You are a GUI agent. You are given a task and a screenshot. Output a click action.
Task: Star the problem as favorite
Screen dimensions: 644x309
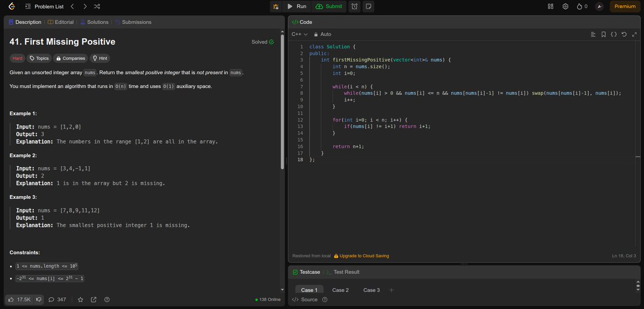click(x=80, y=299)
